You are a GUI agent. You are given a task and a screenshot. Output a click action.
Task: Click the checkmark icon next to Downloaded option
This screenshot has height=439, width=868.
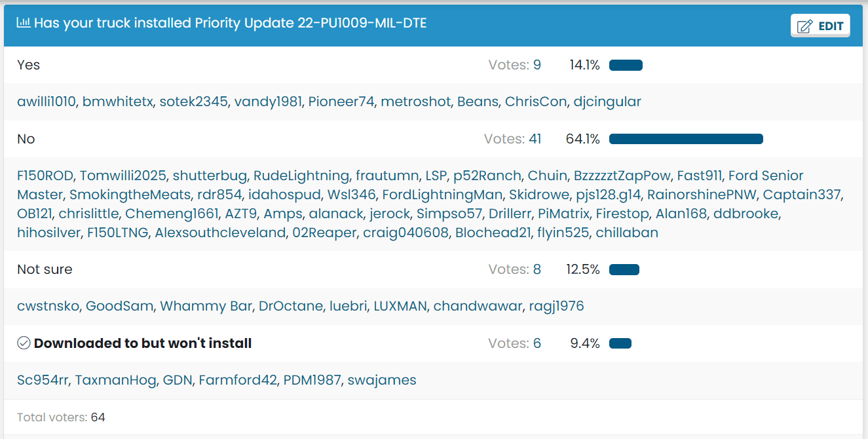click(24, 343)
